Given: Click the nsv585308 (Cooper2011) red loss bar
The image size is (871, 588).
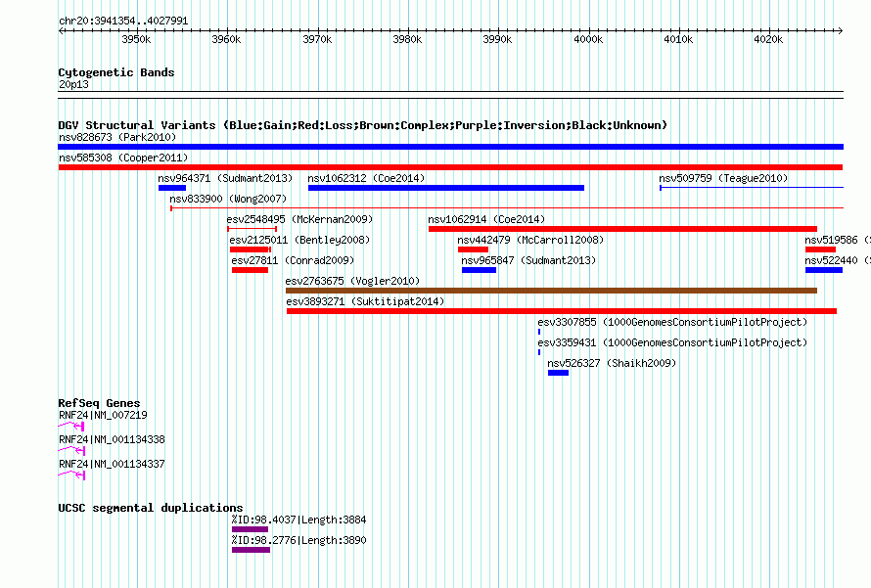Looking at the screenshot, I should point(450,167).
